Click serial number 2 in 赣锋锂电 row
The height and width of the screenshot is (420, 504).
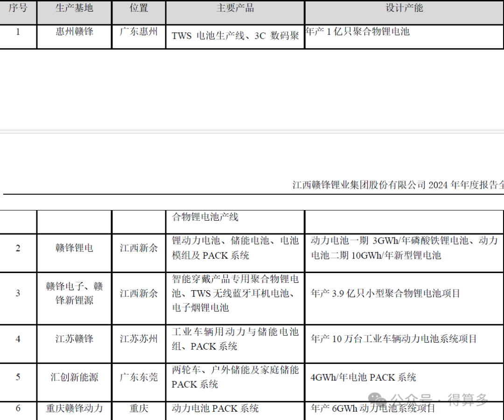point(18,248)
